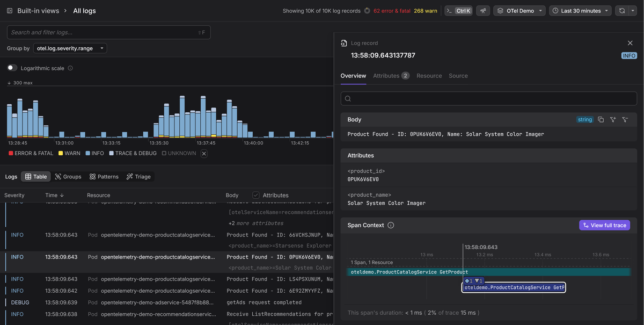This screenshot has height=325, width=644.
Task: Click the telescope explore icon
Action: pos(483,11)
